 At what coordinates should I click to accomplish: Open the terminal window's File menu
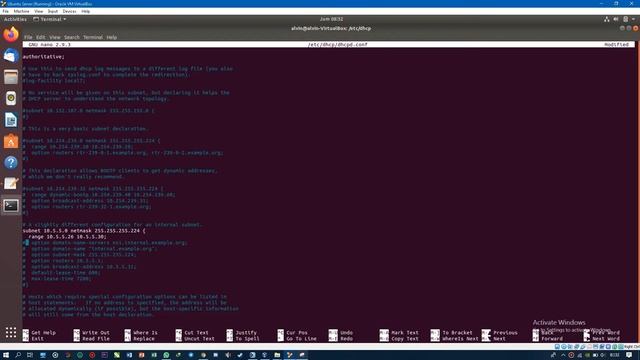pos(28,37)
